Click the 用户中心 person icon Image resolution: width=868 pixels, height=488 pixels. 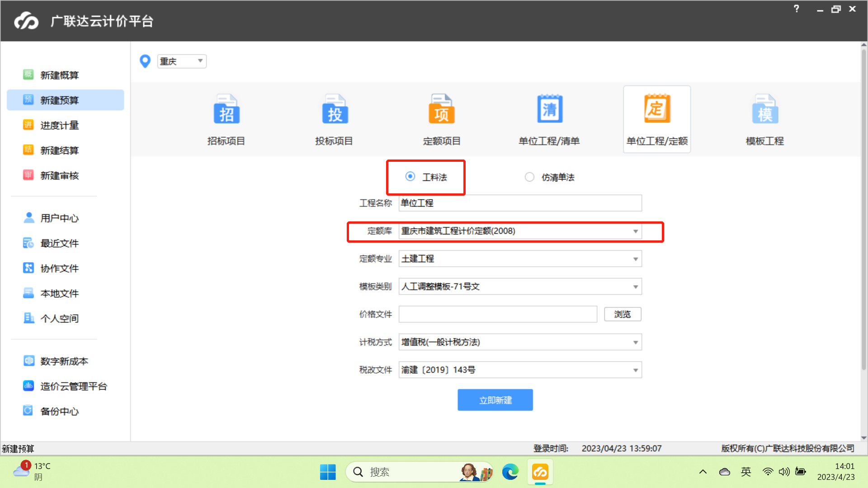coord(28,218)
